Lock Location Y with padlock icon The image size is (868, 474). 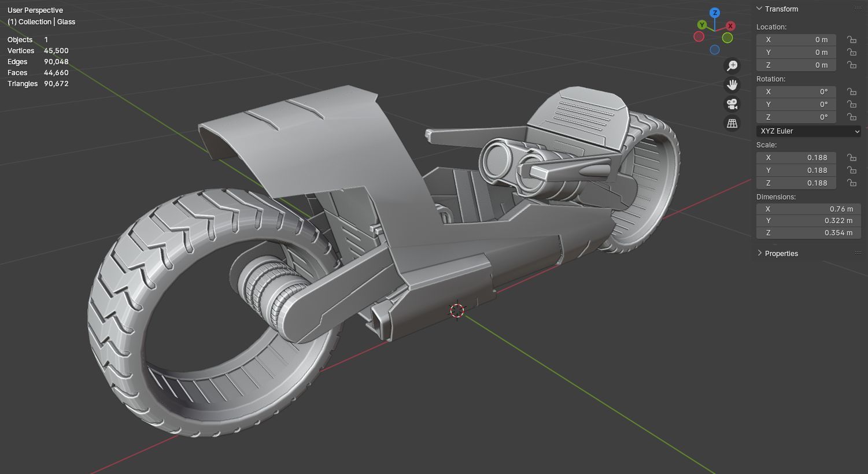[x=851, y=53]
